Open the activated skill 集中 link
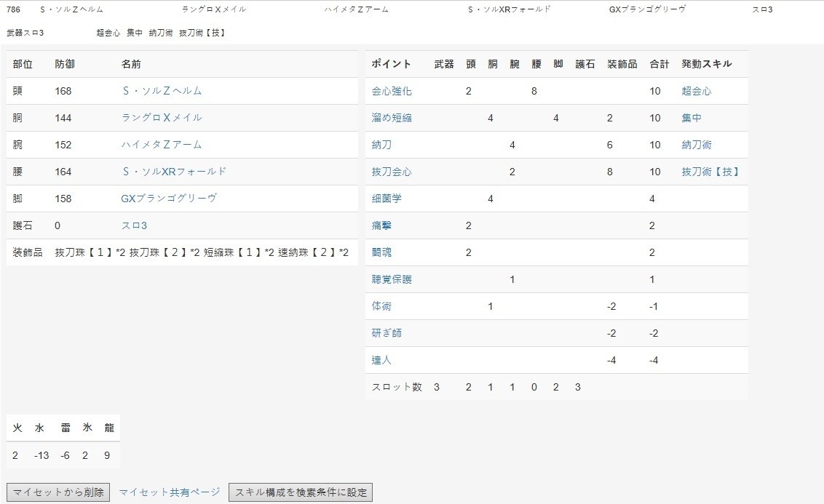 (x=692, y=118)
